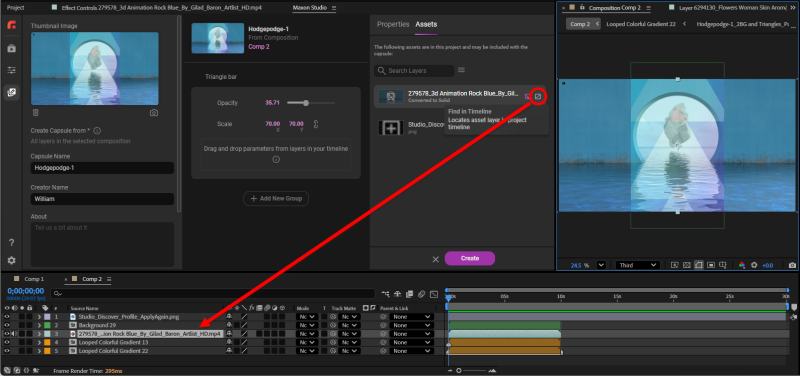Open Parent & Link dropdown for Background 29
This screenshot has width=800, height=376.
[x=411, y=325]
